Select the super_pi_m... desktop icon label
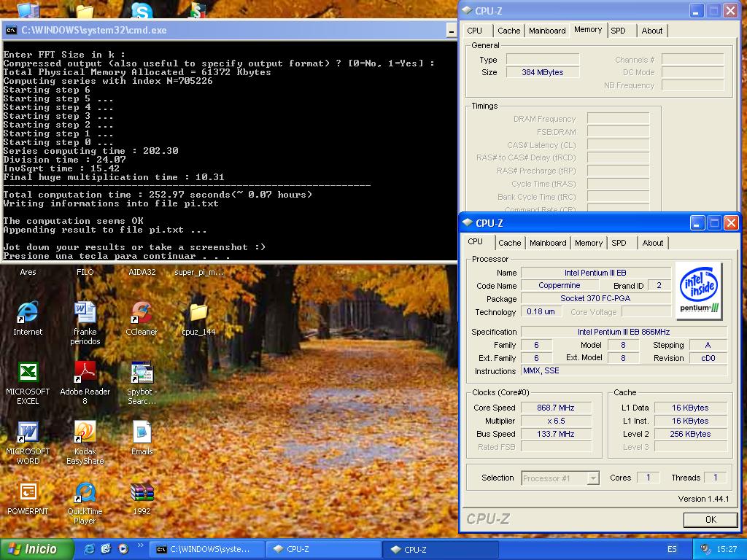The image size is (747, 560). [198, 272]
